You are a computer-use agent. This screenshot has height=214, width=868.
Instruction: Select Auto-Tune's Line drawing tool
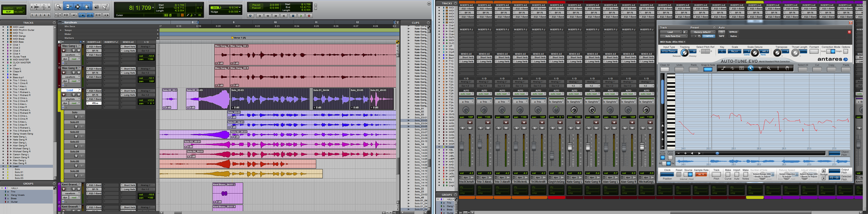click(x=723, y=68)
